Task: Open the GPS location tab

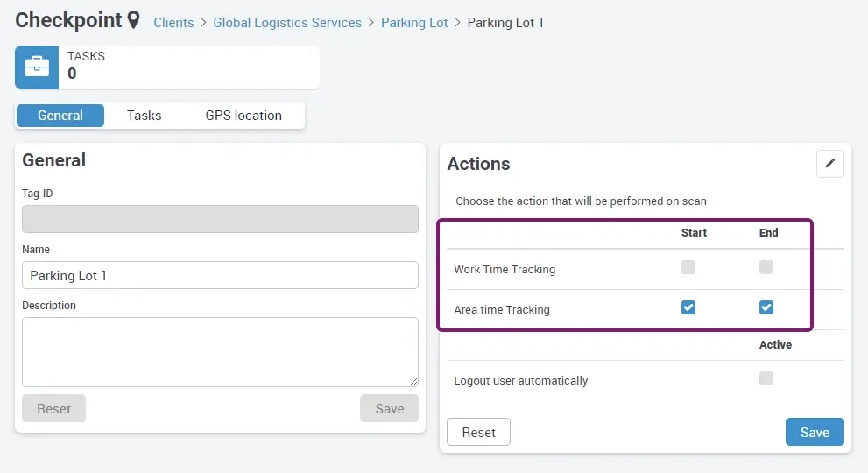Action: [x=243, y=116]
